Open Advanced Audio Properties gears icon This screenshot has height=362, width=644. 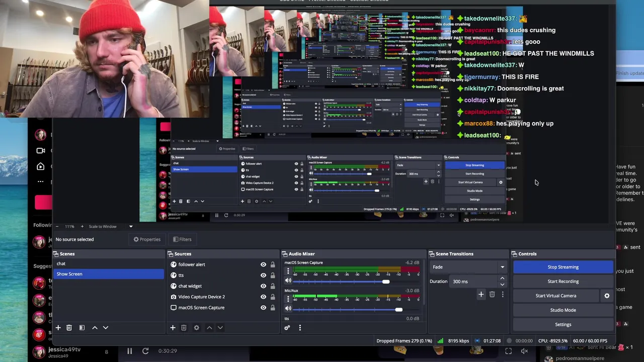click(287, 328)
